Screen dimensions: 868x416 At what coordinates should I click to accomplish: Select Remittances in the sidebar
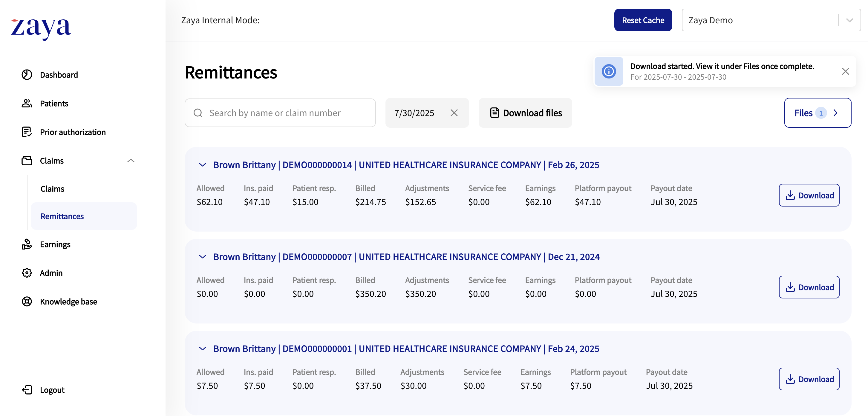tap(62, 216)
